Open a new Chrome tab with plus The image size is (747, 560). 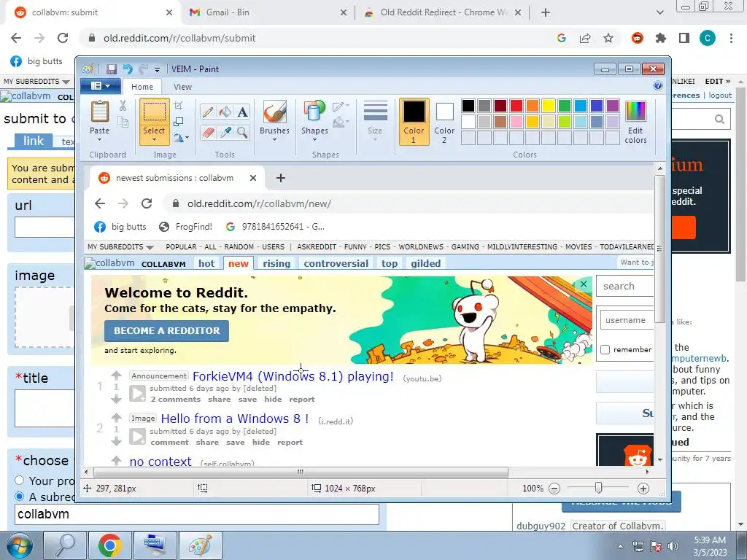[x=546, y=13]
